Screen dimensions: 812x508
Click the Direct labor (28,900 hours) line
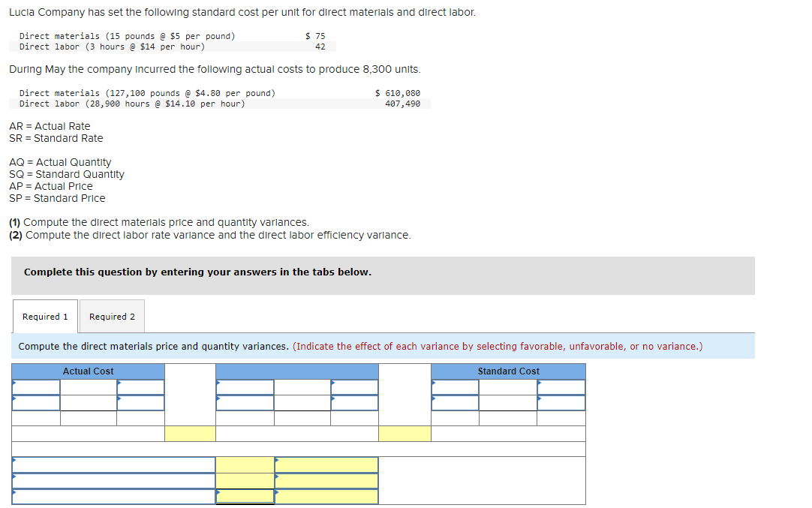tap(133, 104)
